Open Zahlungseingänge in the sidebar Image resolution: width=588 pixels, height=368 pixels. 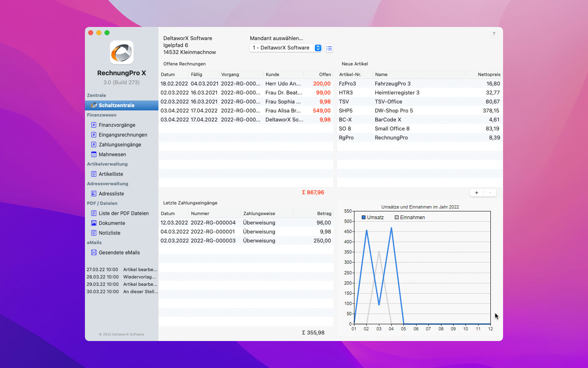click(x=120, y=145)
